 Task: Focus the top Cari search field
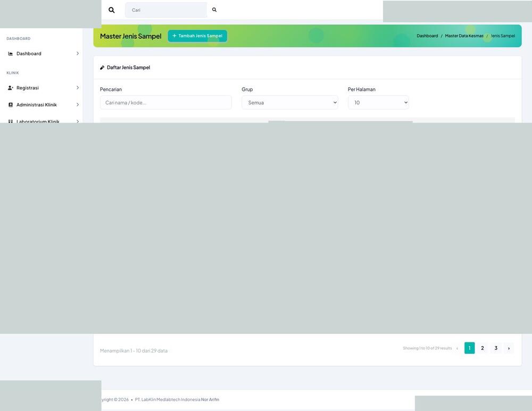(x=166, y=10)
